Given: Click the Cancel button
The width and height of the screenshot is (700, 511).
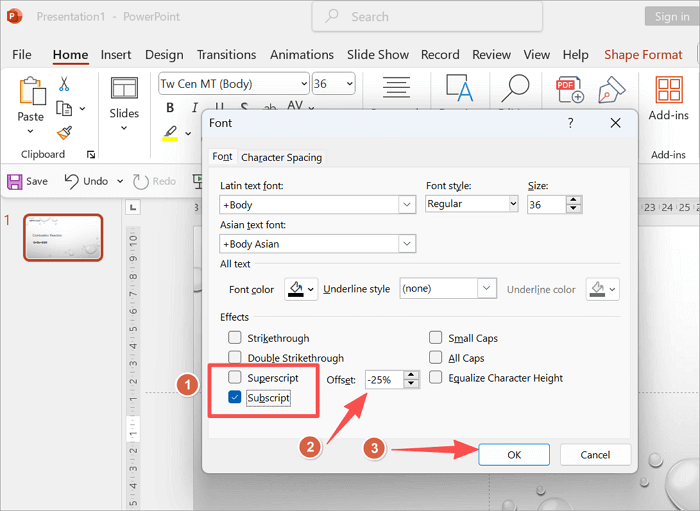Looking at the screenshot, I should point(595,455).
